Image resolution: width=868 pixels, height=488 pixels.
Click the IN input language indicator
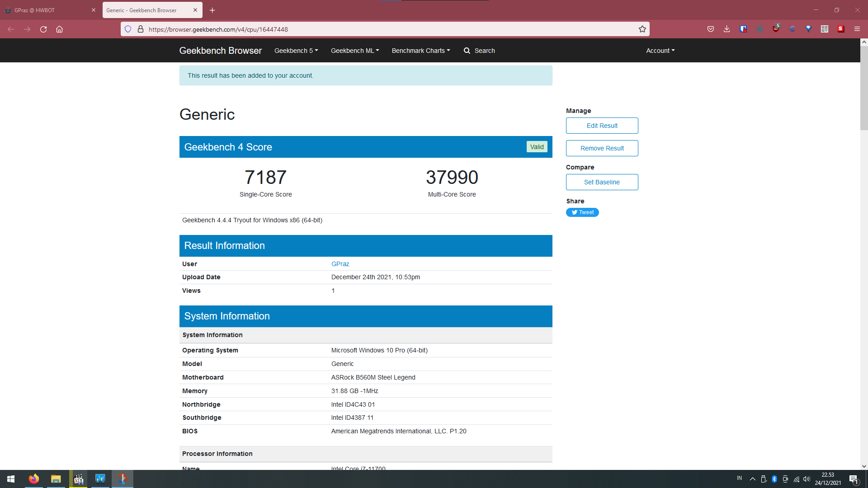click(x=740, y=478)
